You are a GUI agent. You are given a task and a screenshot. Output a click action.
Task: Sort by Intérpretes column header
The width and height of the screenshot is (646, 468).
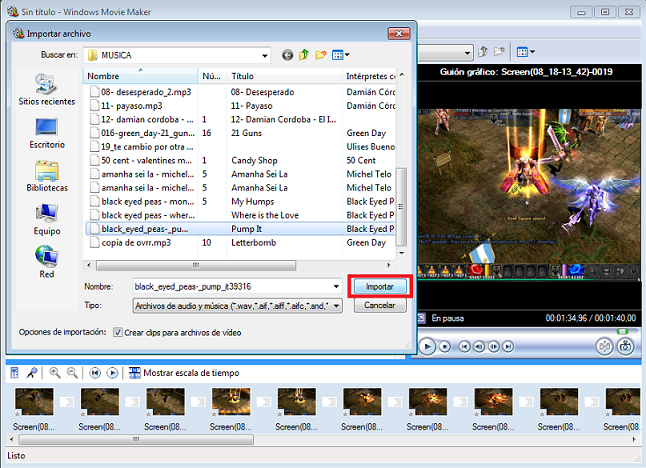click(x=369, y=76)
